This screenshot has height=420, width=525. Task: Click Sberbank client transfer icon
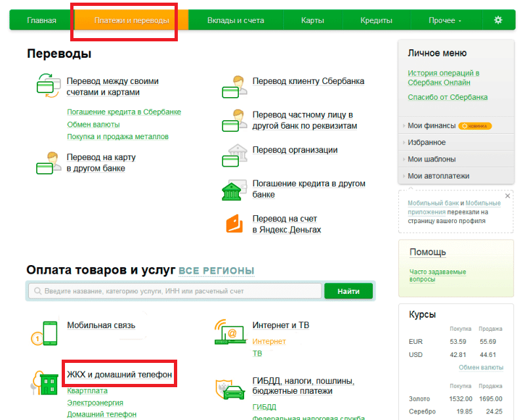tap(235, 87)
